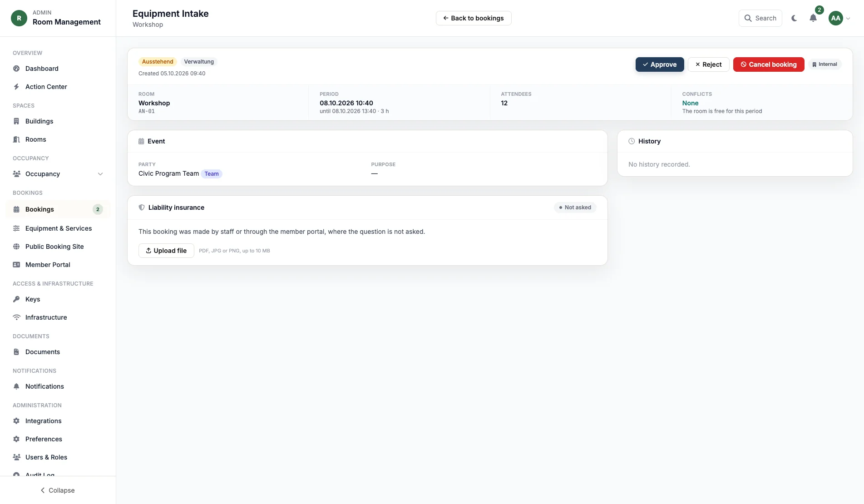
Task: Open the Keys page
Action: [58, 299]
